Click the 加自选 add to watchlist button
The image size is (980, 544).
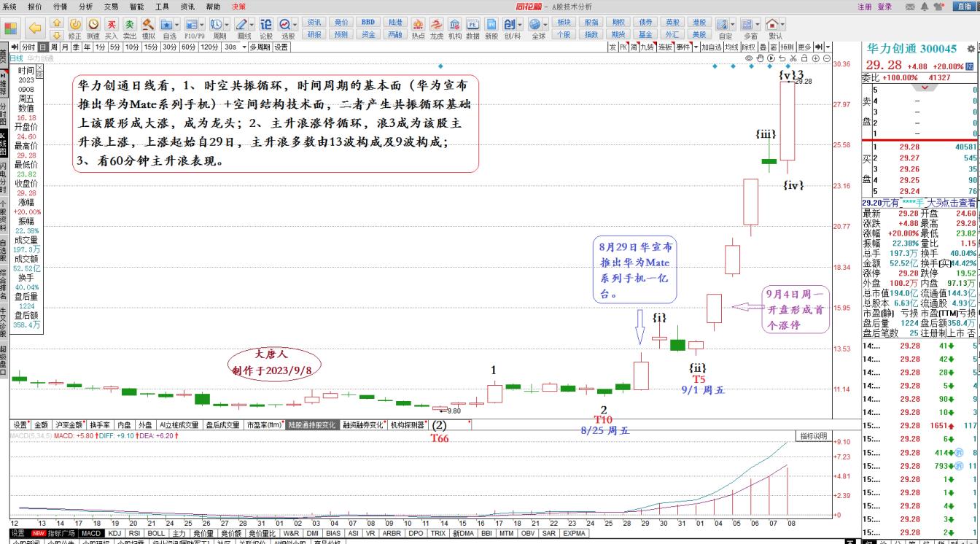(x=711, y=47)
